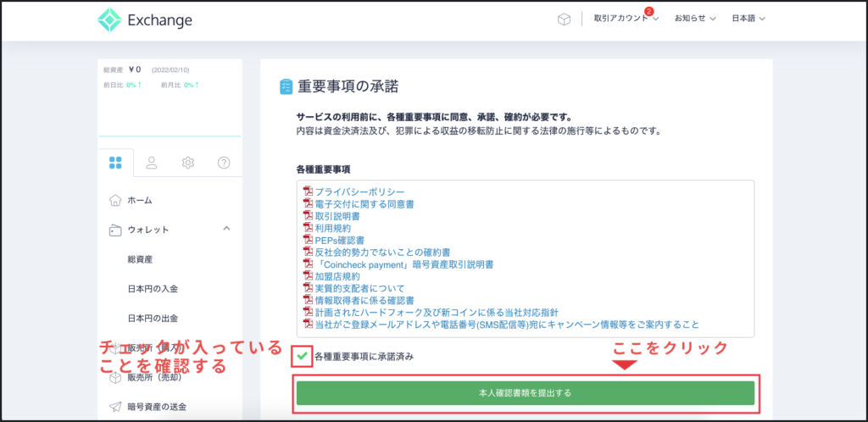Select 日本円の出金 in the sidebar
This screenshot has height=422, width=868.
(153, 319)
